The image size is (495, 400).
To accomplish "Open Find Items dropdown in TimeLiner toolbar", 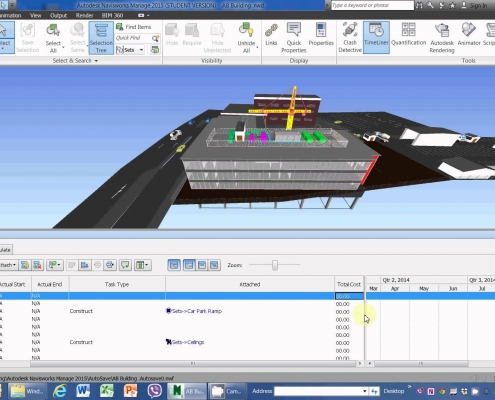I will (55, 265).
